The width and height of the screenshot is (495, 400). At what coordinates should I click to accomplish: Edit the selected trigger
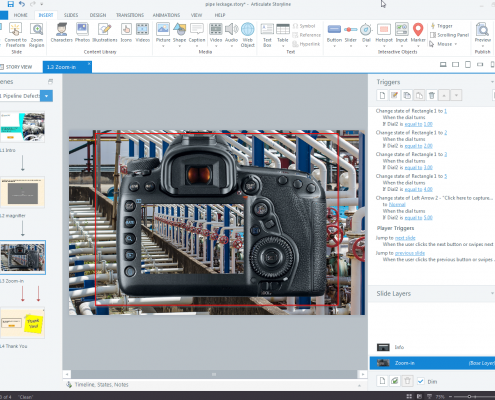pos(395,95)
